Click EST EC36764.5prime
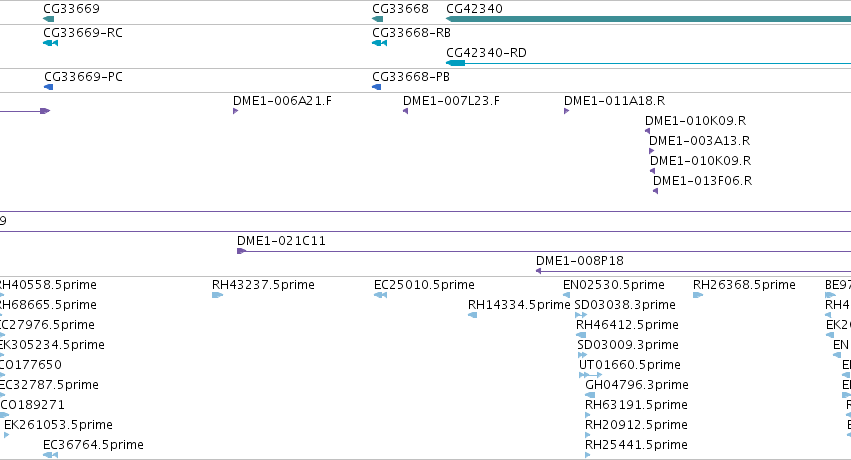The width and height of the screenshot is (851, 460). (93, 445)
